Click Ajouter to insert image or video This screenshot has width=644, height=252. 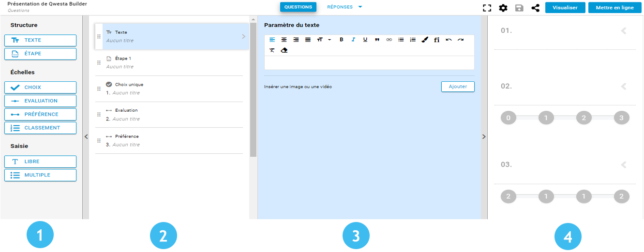(x=458, y=87)
